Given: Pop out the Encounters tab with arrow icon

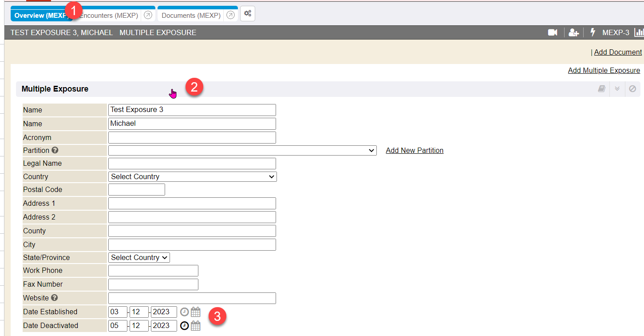Looking at the screenshot, I should click(x=148, y=16).
